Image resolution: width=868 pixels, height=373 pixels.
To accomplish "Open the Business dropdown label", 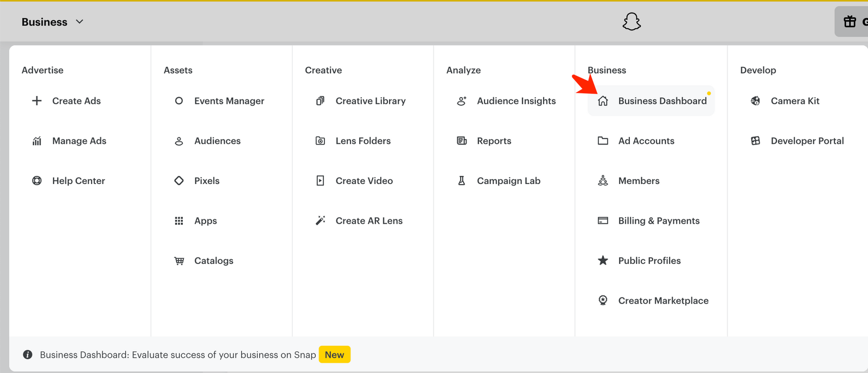I will (x=44, y=22).
